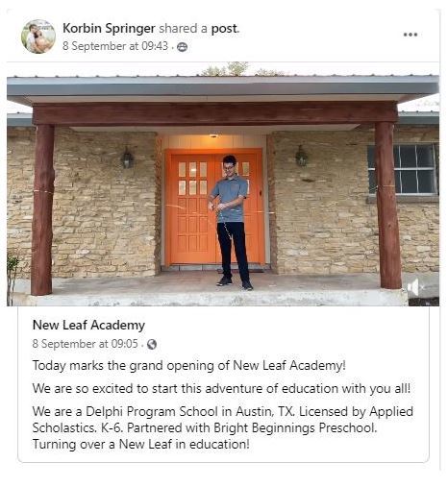
Task: Open the 8 September at 09:43 timestamp
Action: coord(115,46)
